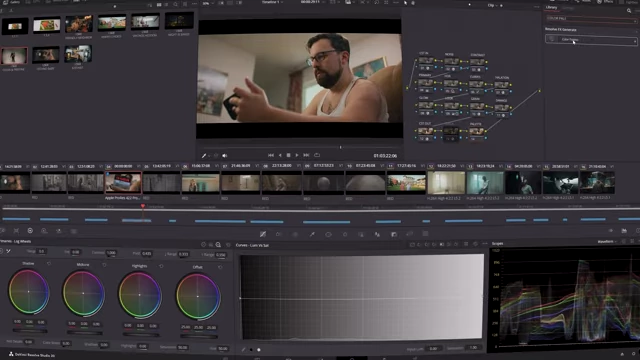This screenshot has height=360, width=640.
Task: Adjust the Offset color wheel center
Action: (x=198, y=296)
